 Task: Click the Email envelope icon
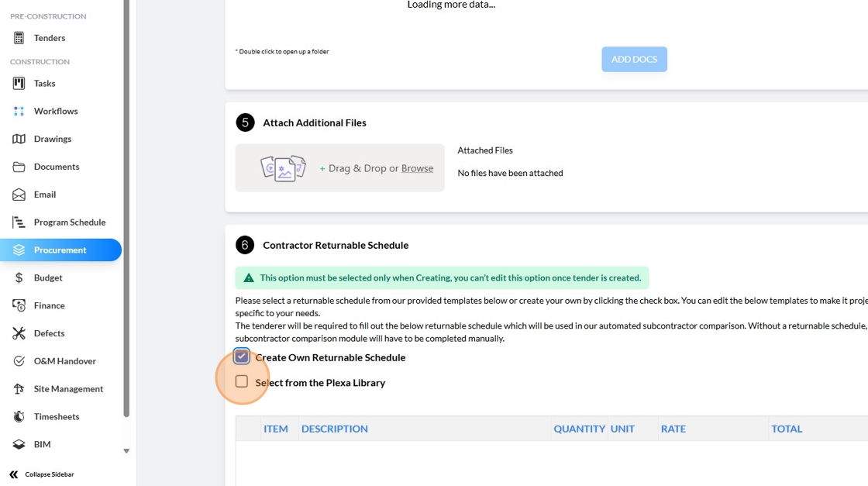coord(19,195)
